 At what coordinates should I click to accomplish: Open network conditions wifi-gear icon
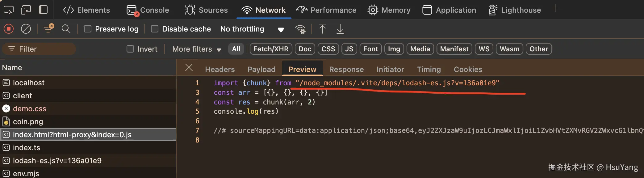coord(300,29)
